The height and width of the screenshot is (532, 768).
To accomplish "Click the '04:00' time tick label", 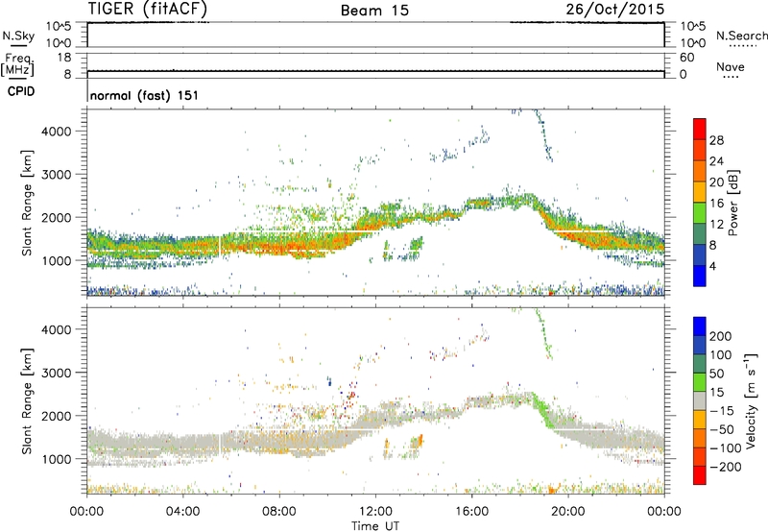I will [182, 512].
